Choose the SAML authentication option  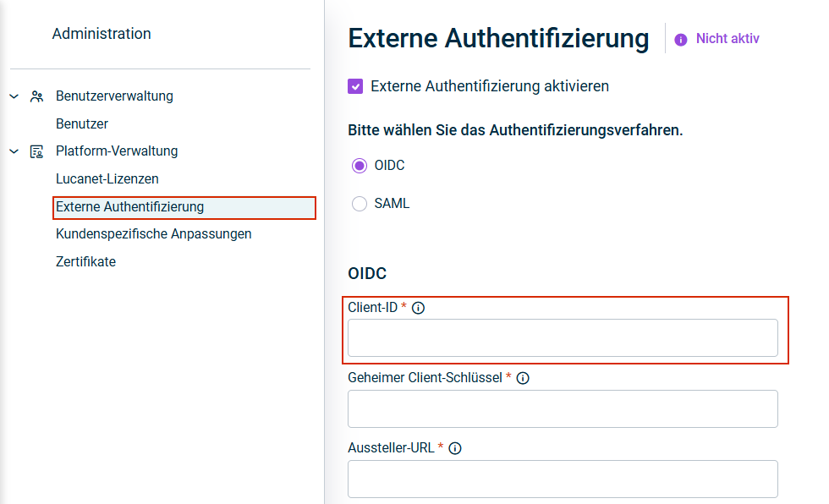[x=360, y=204]
